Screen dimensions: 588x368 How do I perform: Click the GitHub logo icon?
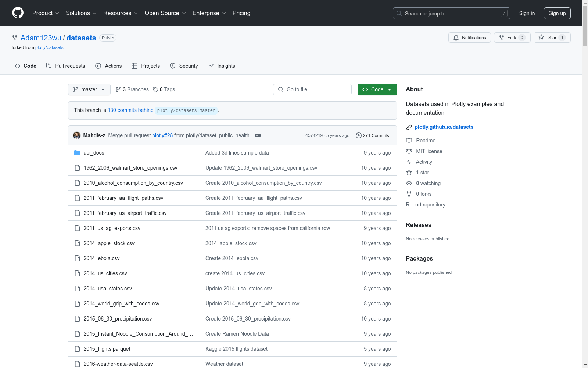(x=18, y=13)
